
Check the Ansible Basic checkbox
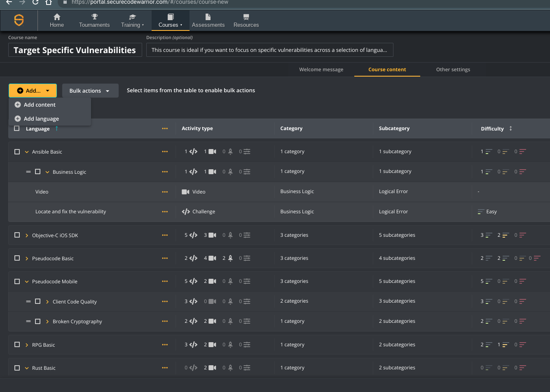click(17, 151)
